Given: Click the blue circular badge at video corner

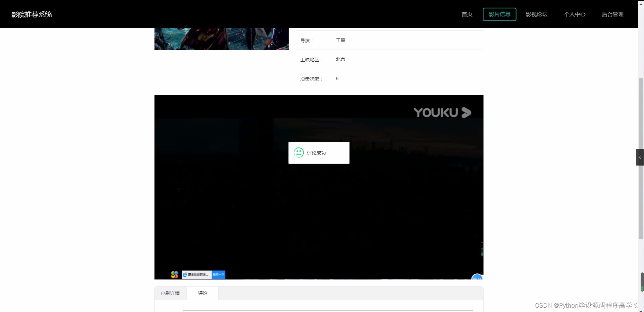Looking at the screenshot, I should point(477,278).
